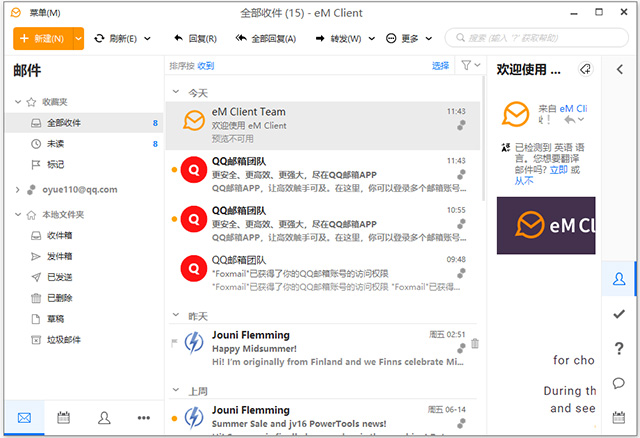Viewport: 640px width, 438px height.
Task: Click the message list vertical scrollbar
Action: (484, 139)
